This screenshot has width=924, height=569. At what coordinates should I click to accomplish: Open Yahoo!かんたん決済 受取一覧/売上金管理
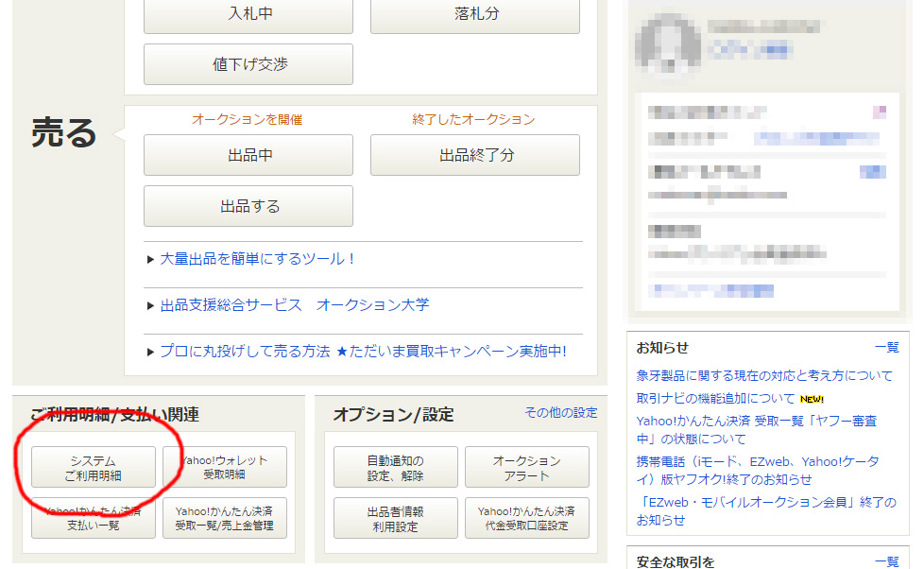pyautogui.click(x=225, y=518)
